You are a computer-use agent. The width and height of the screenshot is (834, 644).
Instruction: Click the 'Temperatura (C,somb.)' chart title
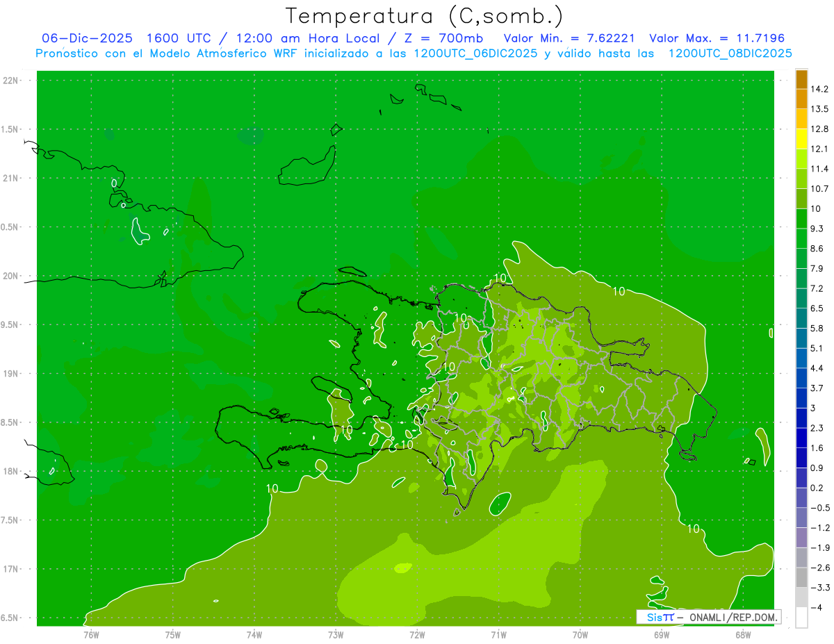(x=425, y=16)
